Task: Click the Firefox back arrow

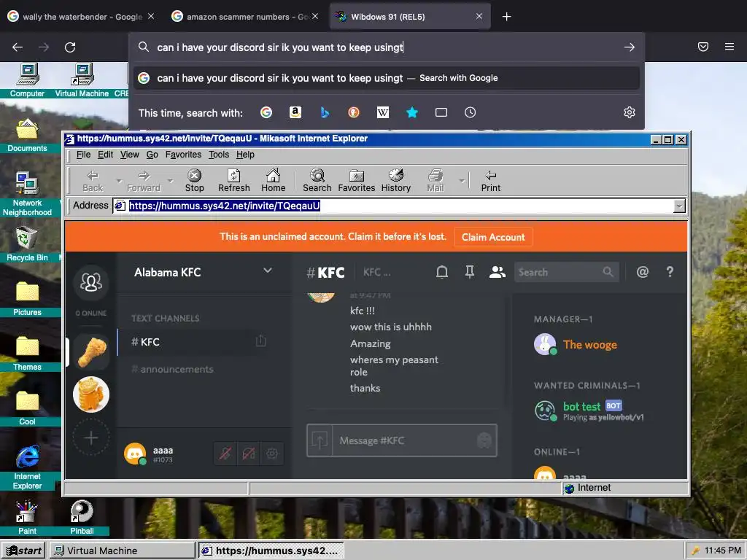Action: pyautogui.click(x=18, y=47)
